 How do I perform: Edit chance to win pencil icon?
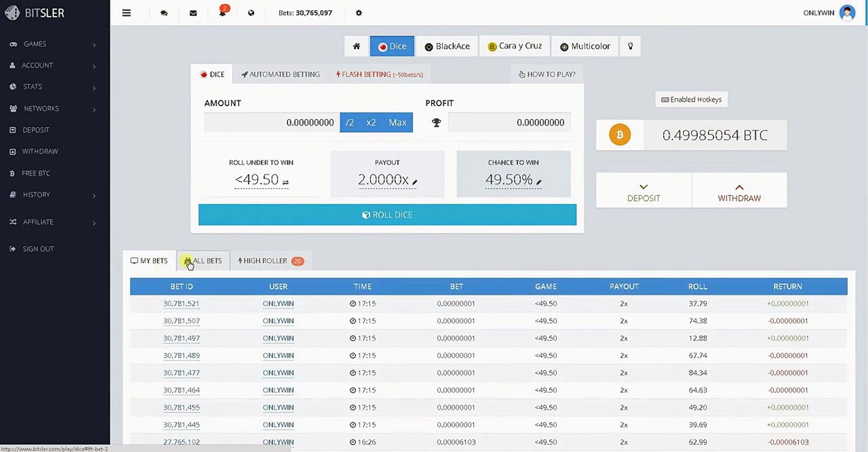click(x=538, y=182)
